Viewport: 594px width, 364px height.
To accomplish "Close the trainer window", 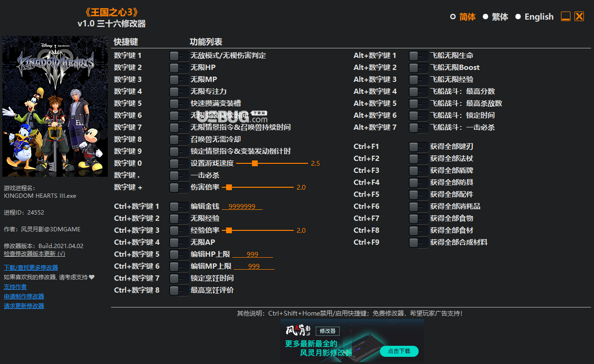I will 579,17.
